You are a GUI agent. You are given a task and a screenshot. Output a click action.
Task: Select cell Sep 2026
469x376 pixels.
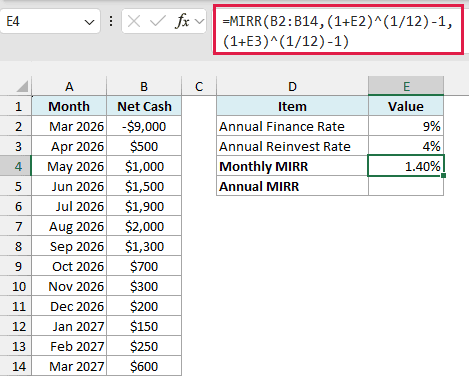click(69, 246)
